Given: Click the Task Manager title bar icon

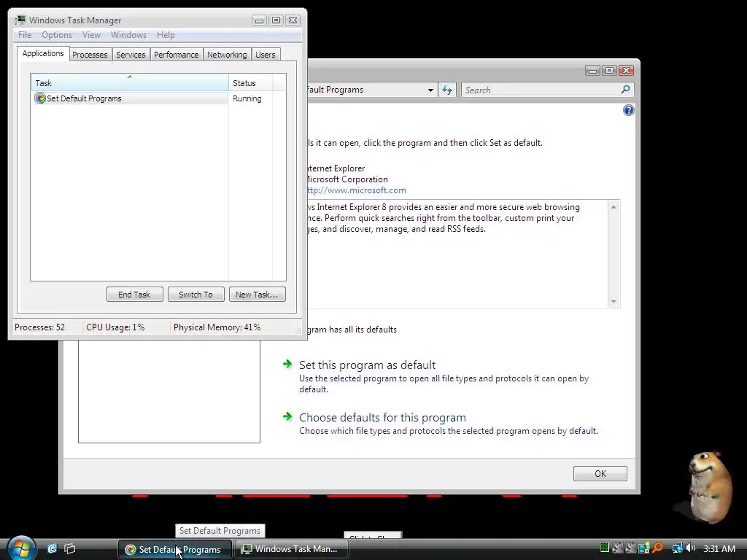Looking at the screenshot, I should (20, 20).
